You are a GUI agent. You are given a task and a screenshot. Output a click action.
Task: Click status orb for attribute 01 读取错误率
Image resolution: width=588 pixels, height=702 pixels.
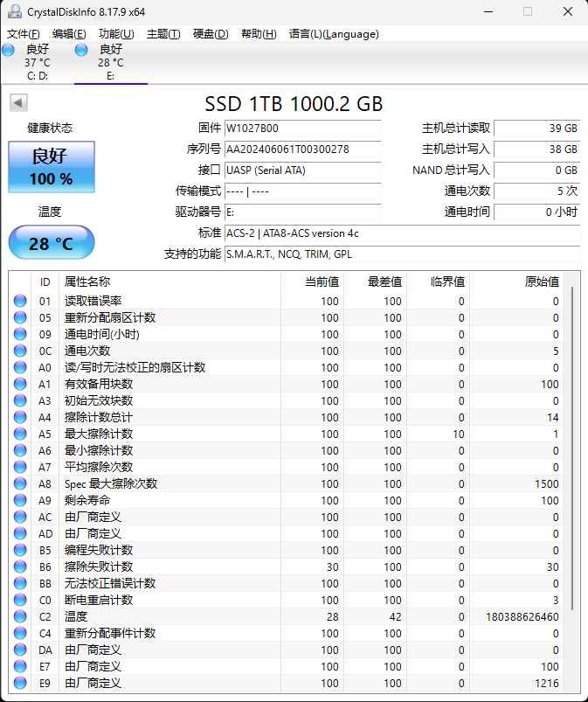(x=20, y=301)
